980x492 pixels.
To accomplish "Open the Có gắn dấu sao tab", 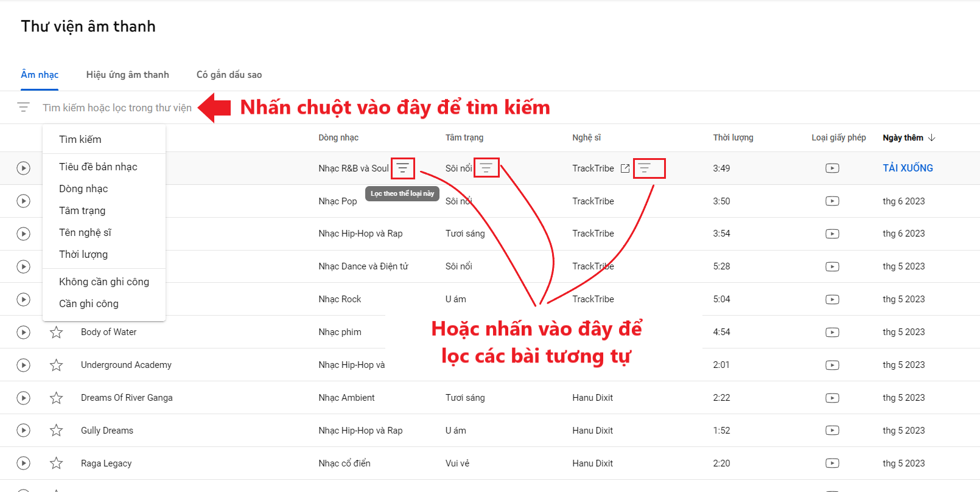I will [229, 75].
